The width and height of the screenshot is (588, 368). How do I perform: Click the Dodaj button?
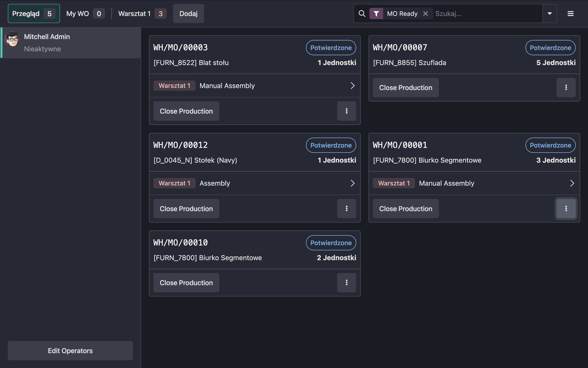[188, 13]
